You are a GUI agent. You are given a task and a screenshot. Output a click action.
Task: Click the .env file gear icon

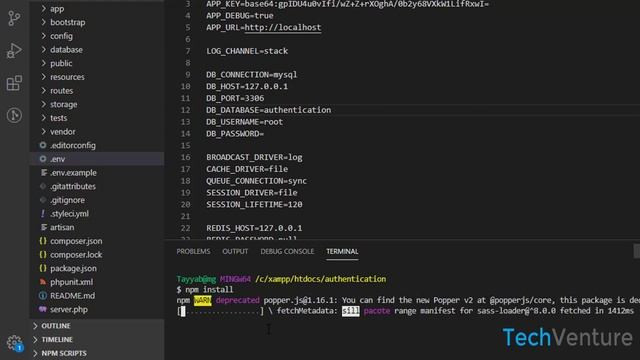pyautogui.click(x=43, y=159)
